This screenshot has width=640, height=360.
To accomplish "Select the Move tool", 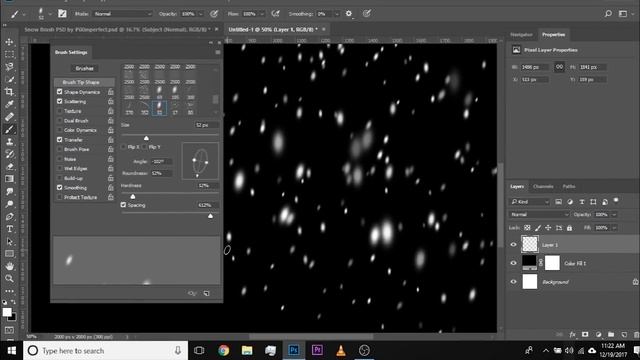I will coord(9,42).
